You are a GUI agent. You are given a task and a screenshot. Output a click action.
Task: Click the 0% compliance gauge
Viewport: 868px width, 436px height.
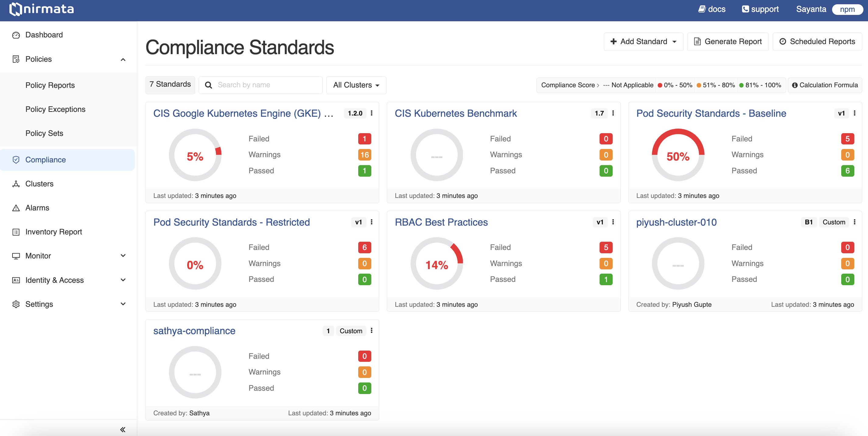click(195, 264)
